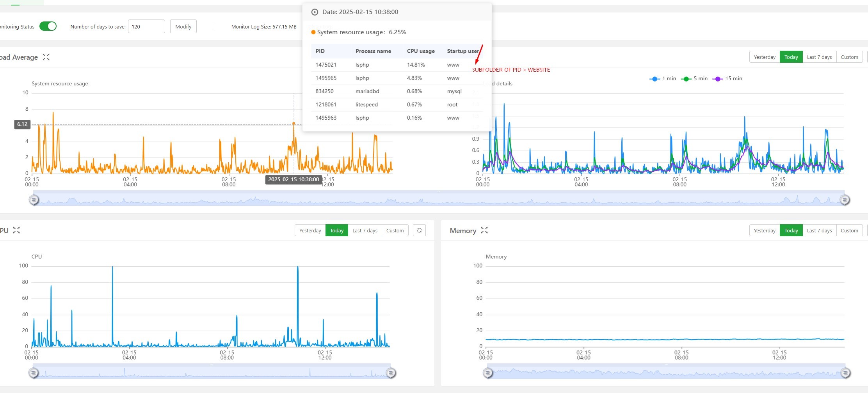Click the 2025-02-15 10:38:00 axis label

(293, 179)
